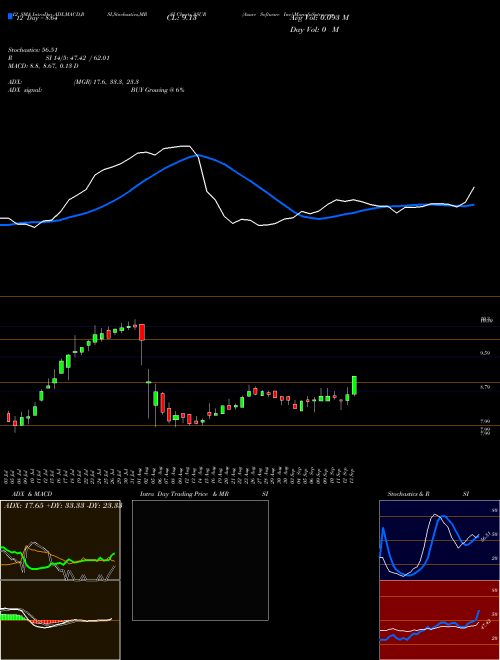Click the blue 12 Day SMA legend square
500x660 pixels.
click(x=10, y=17)
